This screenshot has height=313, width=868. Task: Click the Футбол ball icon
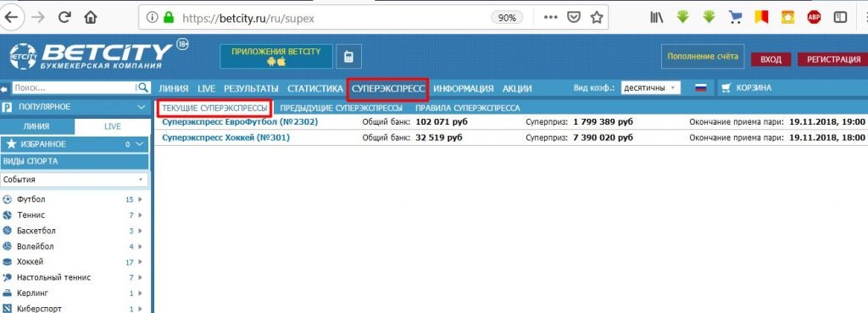click(x=7, y=199)
